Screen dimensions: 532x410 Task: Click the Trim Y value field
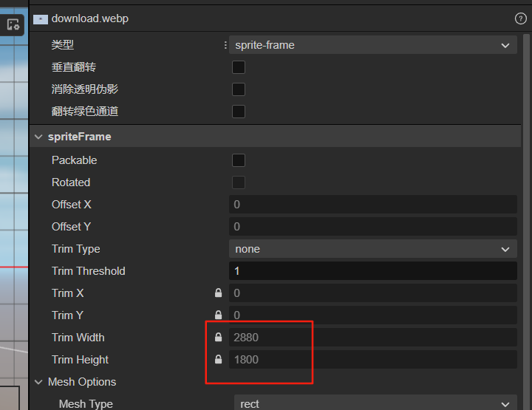pos(373,315)
